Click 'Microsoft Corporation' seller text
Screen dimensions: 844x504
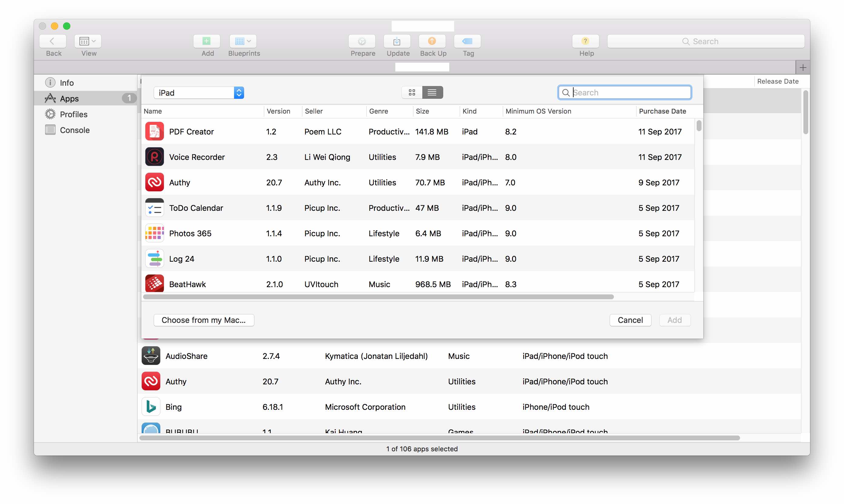tap(365, 407)
